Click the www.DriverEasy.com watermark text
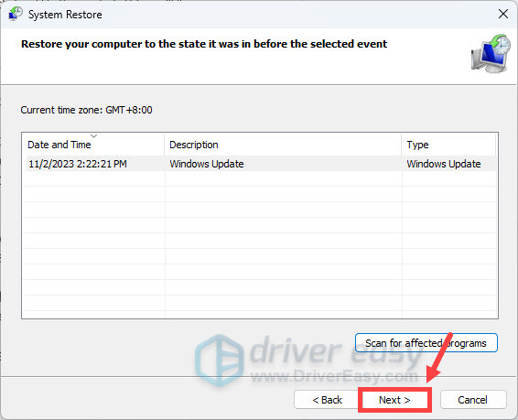Image resolution: width=518 pixels, height=420 pixels. [334, 377]
